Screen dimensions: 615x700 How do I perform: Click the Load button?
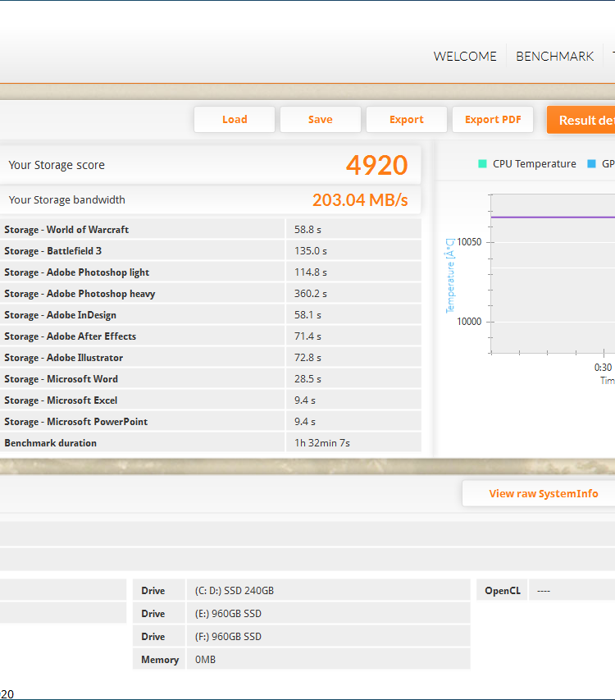[235, 120]
